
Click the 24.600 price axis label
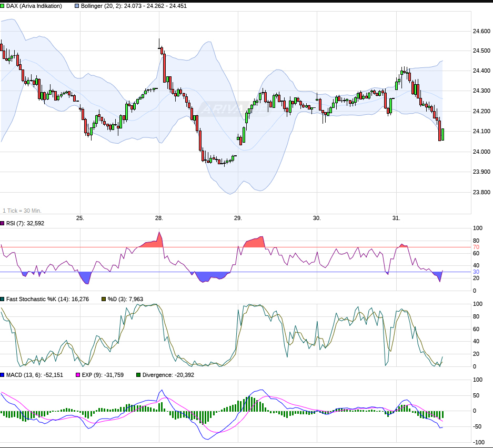point(481,31)
